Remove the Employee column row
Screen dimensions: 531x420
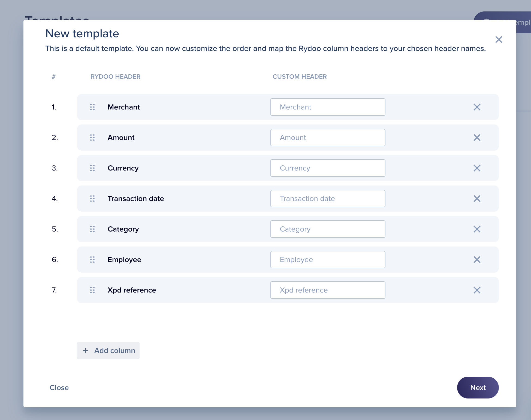point(477,260)
